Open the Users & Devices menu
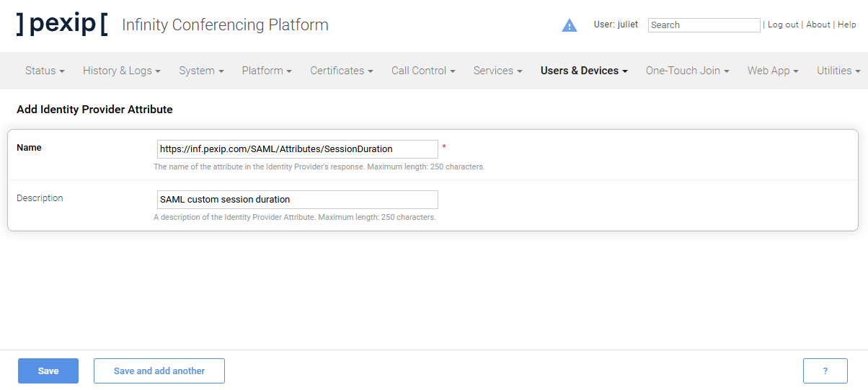868x390 pixels. 583,71
